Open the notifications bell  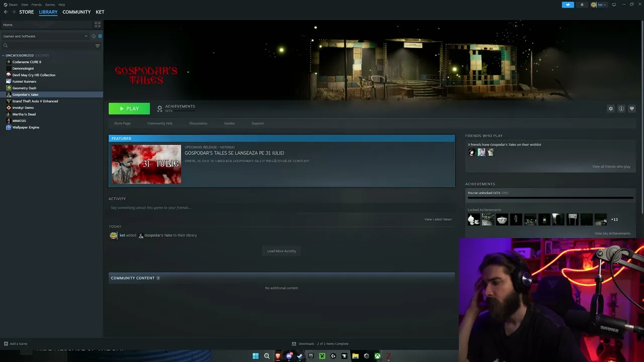pyautogui.click(x=582, y=5)
